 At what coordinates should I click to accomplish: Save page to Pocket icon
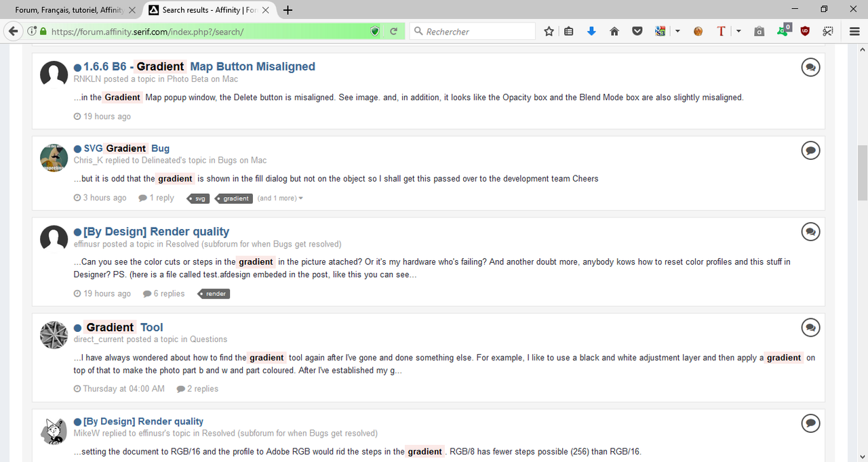tap(637, 31)
